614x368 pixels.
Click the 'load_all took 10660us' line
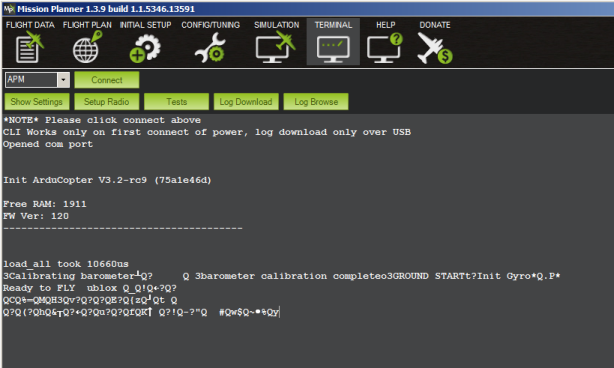click(x=66, y=264)
